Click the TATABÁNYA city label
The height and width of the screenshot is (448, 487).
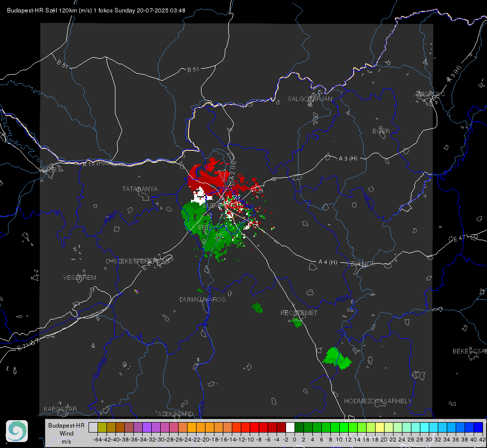pyautogui.click(x=140, y=189)
